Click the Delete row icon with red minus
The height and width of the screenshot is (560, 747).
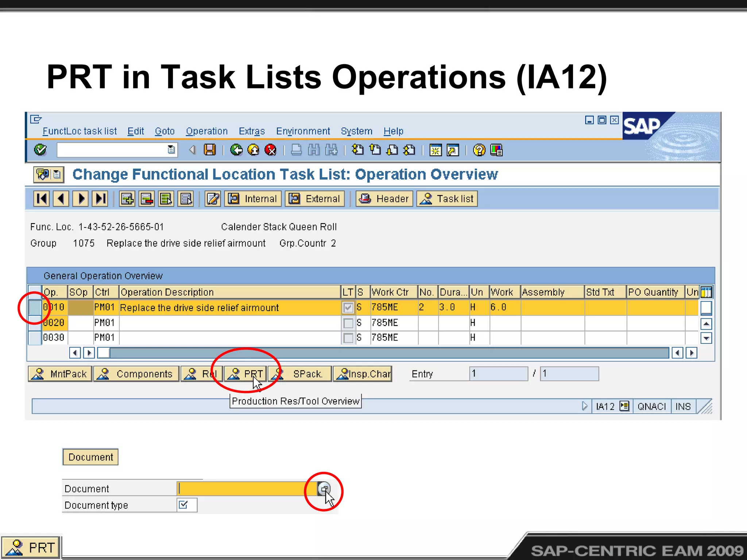[147, 199]
